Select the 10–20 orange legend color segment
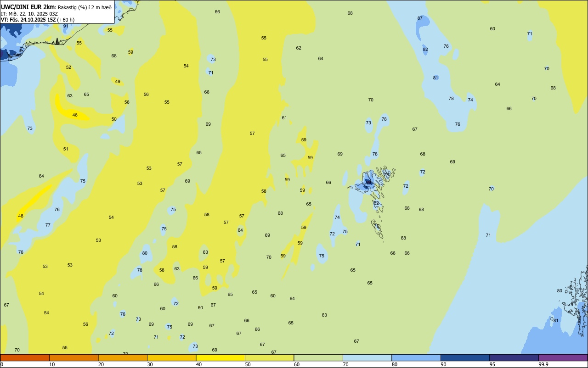 point(73,357)
